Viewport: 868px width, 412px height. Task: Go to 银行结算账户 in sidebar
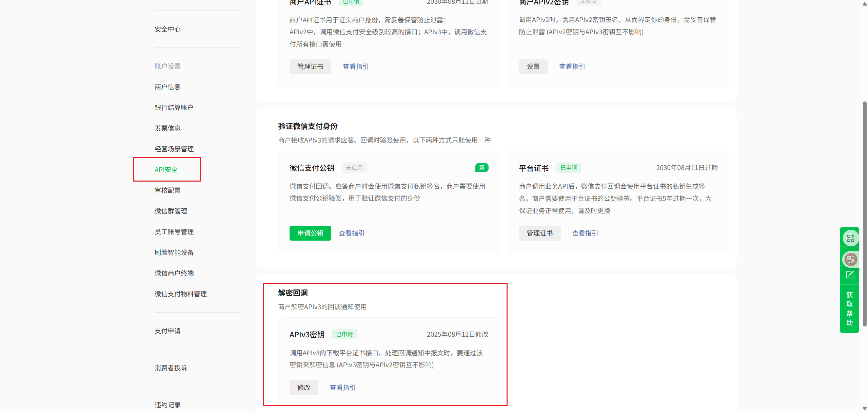coord(174,108)
